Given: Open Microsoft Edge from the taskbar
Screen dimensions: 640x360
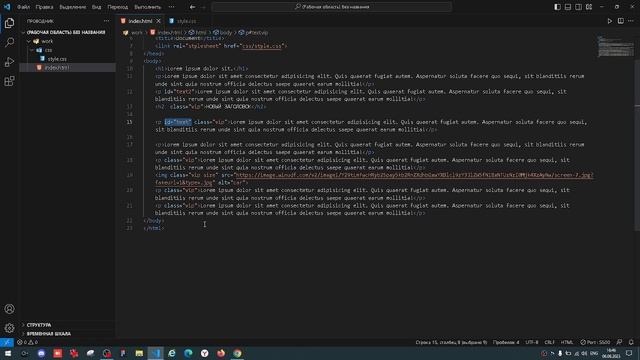Looking at the screenshot, I should click(188, 353).
